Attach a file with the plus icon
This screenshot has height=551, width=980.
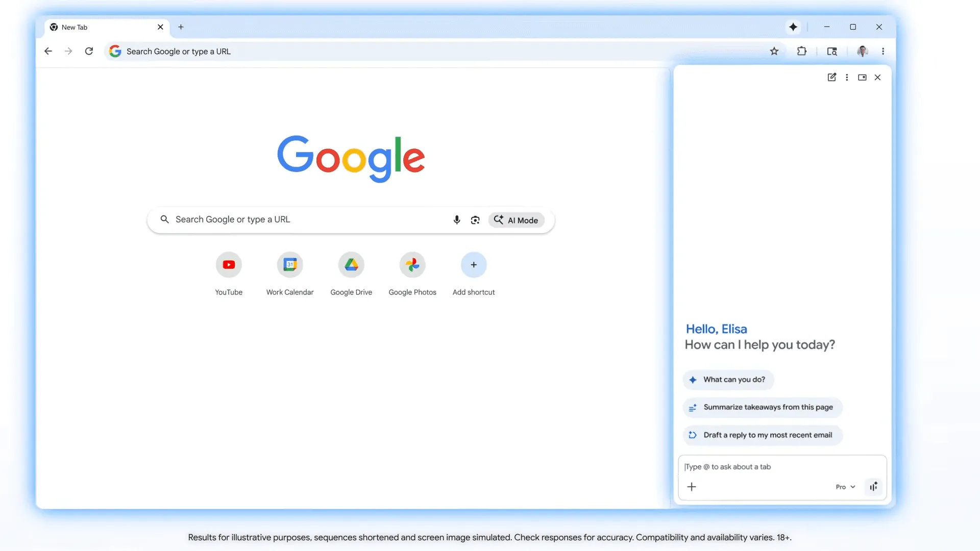692,487
